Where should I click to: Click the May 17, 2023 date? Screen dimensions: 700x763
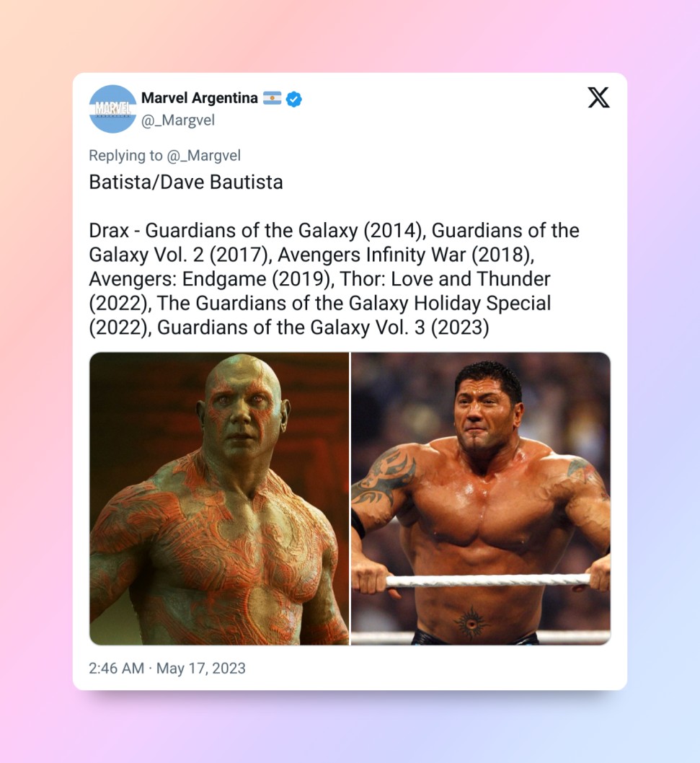coord(201,668)
